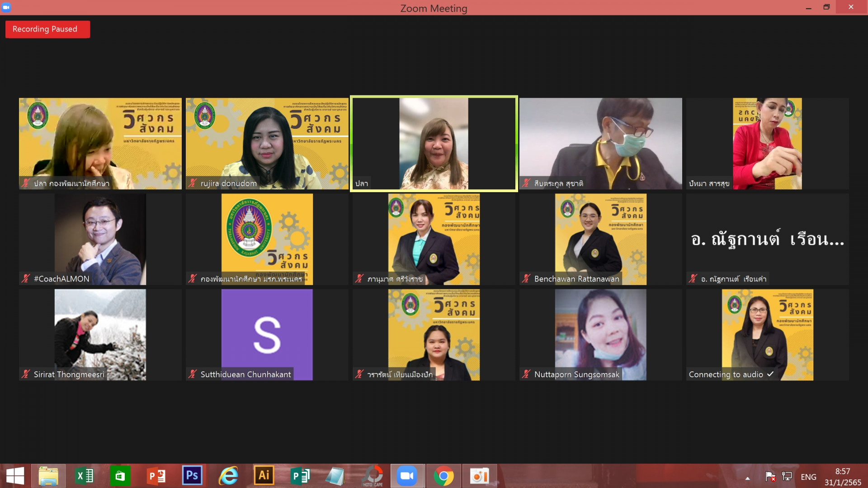
Task: Change the ENG input language
Action: coord(808,477)
